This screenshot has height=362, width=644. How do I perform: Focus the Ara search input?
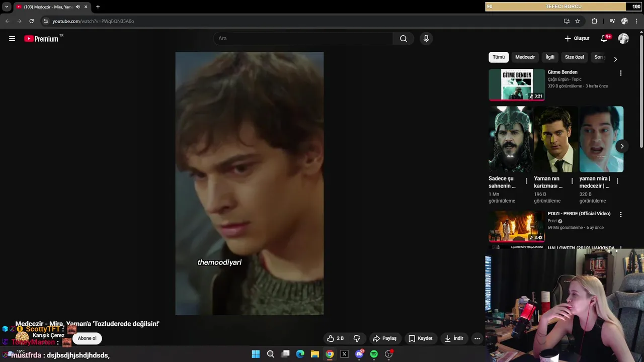point(303,39)
